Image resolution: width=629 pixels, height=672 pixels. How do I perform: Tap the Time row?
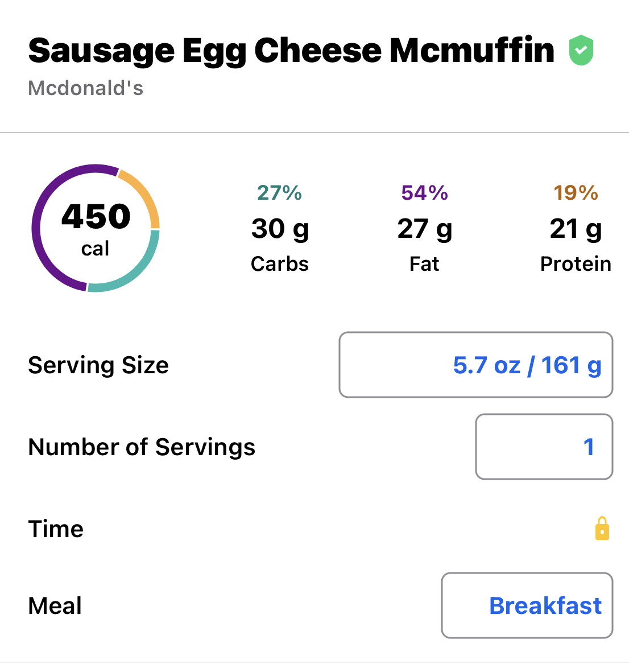tap(314, 529)
